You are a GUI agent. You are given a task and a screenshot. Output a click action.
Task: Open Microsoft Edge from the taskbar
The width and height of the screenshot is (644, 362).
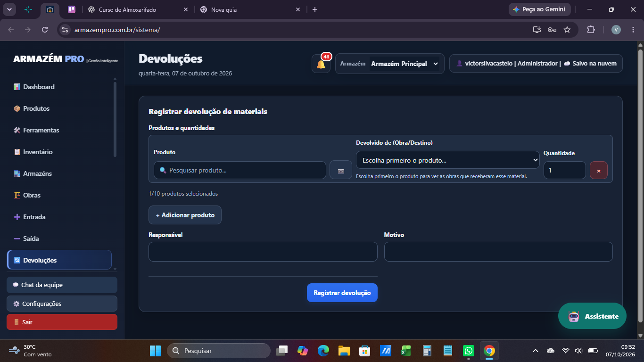click(x=323, y=351)
